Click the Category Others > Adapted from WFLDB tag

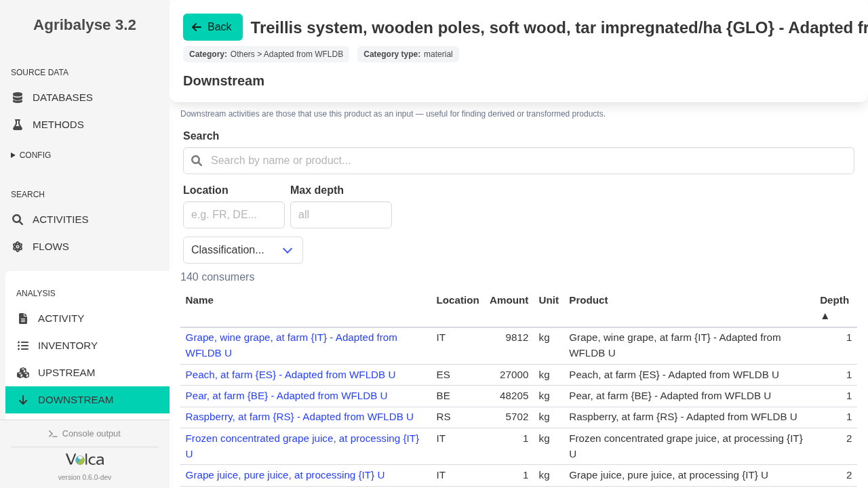tap(266, 54)
